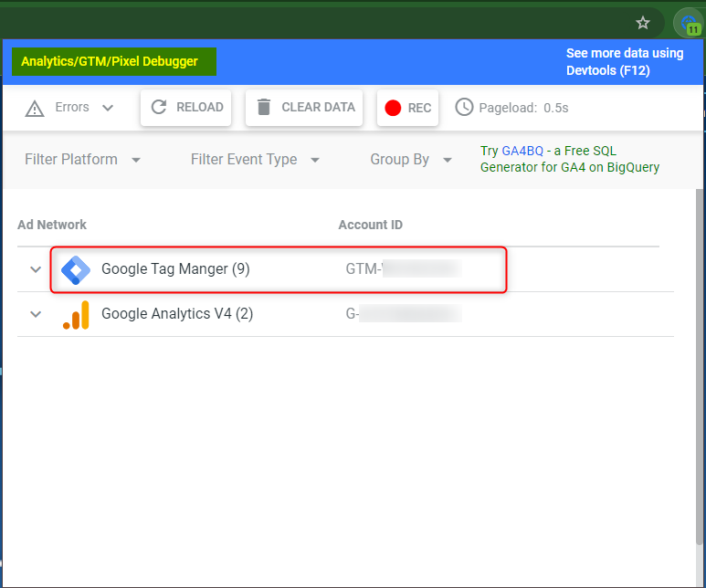Image resolution: width=706 pixels, height=588 pixels.
Task: Open the GA4BQ link
Action: pyautogui.click(x=522, y=151)
